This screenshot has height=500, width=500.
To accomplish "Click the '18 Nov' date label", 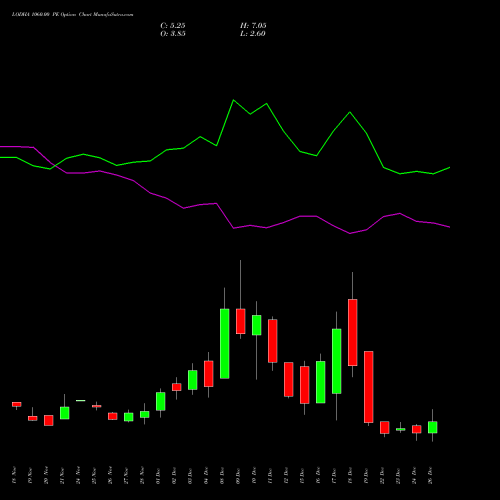I will [14, 475].
